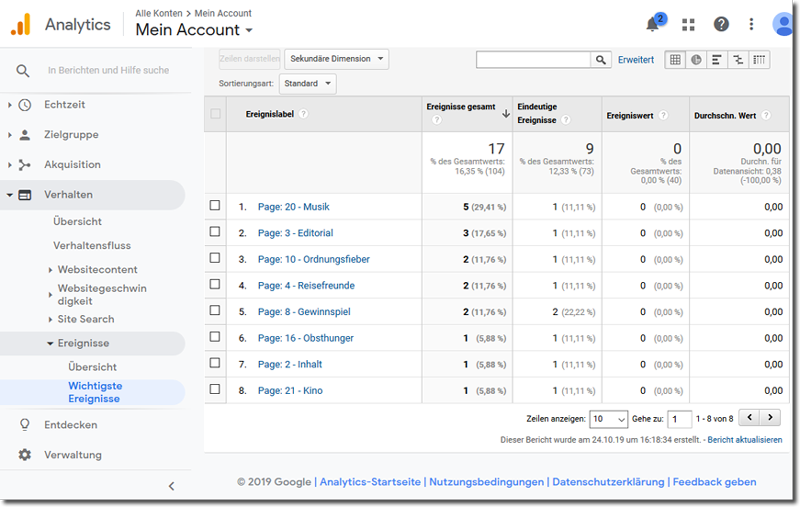Image resolution: width=800 pixels, height=507 pixels.
Task: Open Verhaltensfluss report
Action: 92,246
